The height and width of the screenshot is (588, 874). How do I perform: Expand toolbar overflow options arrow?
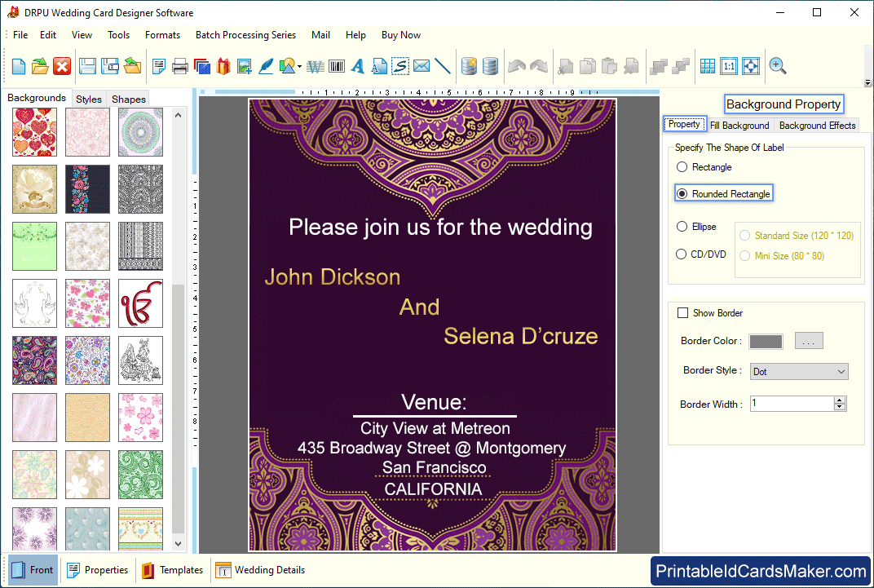coord(867,83)
